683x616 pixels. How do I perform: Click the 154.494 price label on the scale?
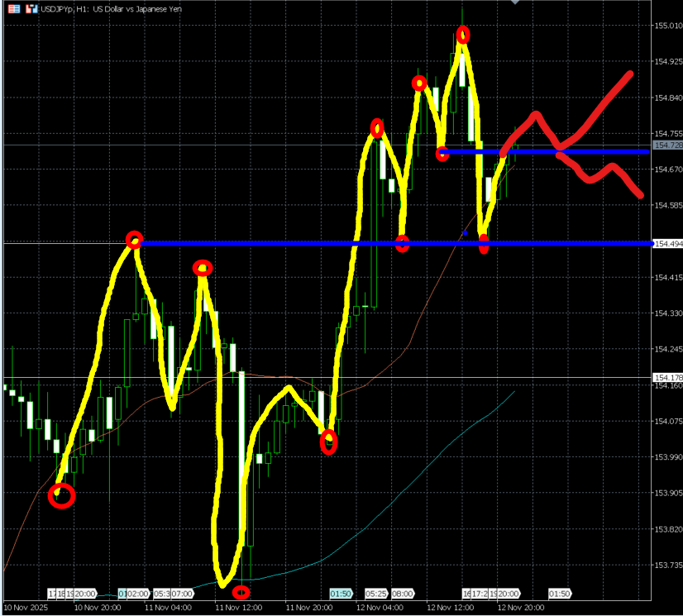click(666, 244)
